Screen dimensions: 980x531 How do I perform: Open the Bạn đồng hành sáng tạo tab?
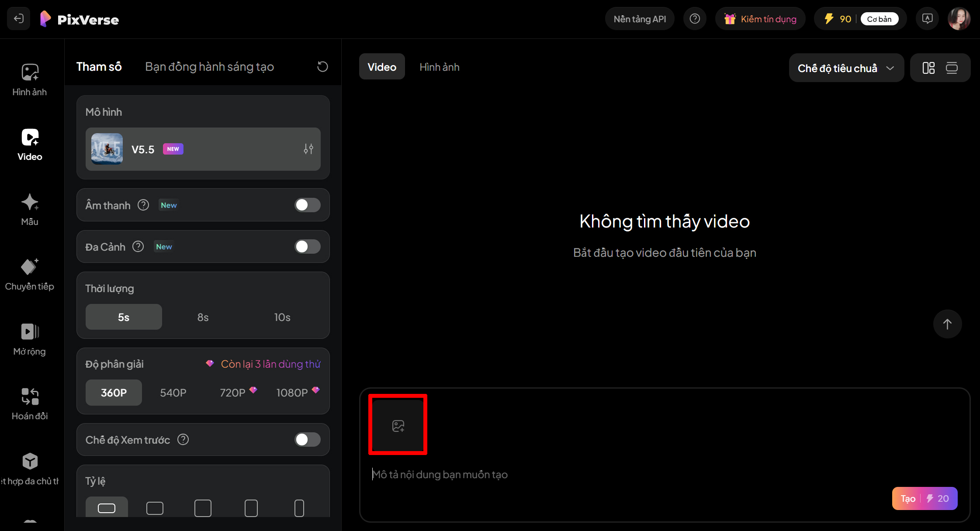[209, 66]
